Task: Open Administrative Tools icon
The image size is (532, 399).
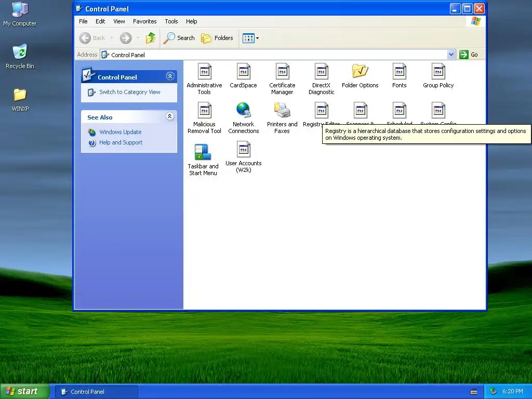Action: 204,72
